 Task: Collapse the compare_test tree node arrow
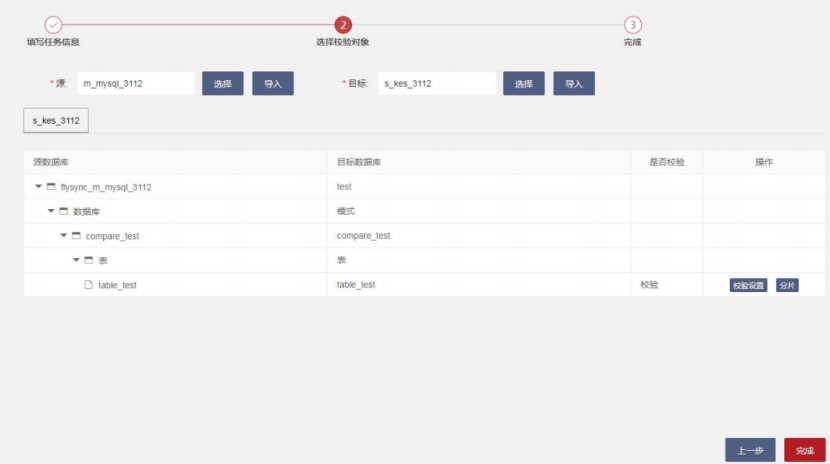point(64,235)
